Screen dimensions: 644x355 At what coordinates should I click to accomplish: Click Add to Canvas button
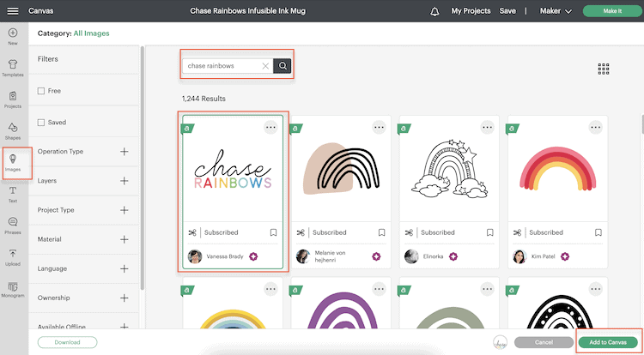tap(608, 342)
